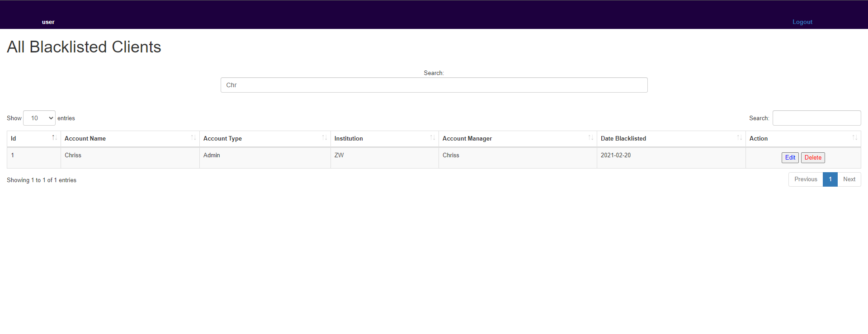This screenshot has width=868, height=334.
Task: Click the Account Manager sort arrows
Action: click(590, 138)
